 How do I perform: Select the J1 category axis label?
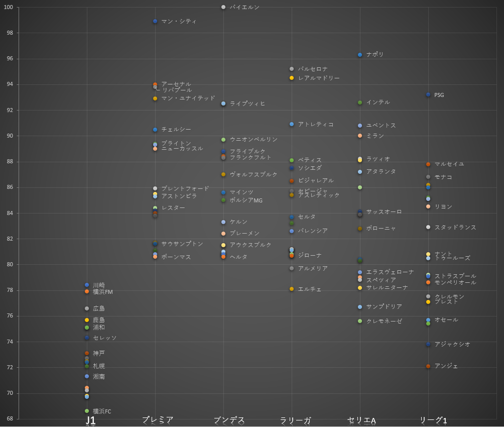[x=91, y=420]
